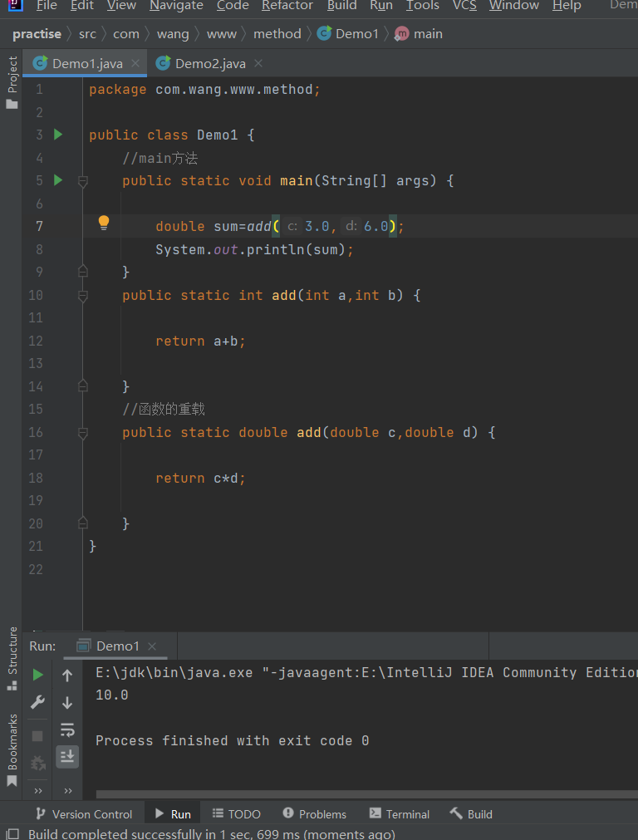Click the 'return a+b;' code line
The width and height of the screenshot is (638, 840).
pos(200,341)
